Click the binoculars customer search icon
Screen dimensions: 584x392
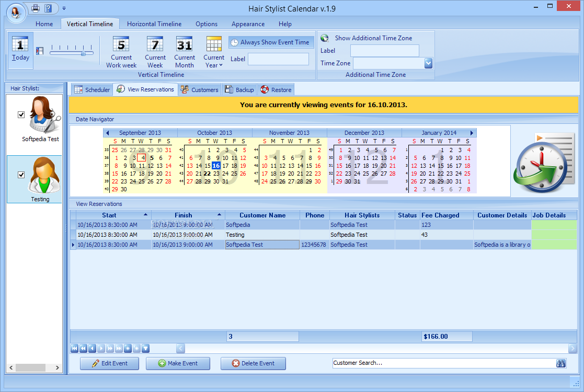561,363
